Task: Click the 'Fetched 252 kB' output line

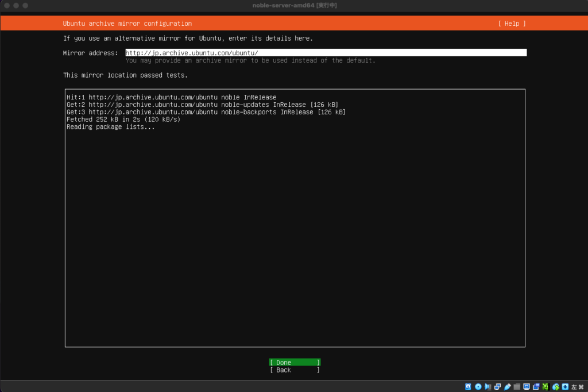Action: pos(123,120)
